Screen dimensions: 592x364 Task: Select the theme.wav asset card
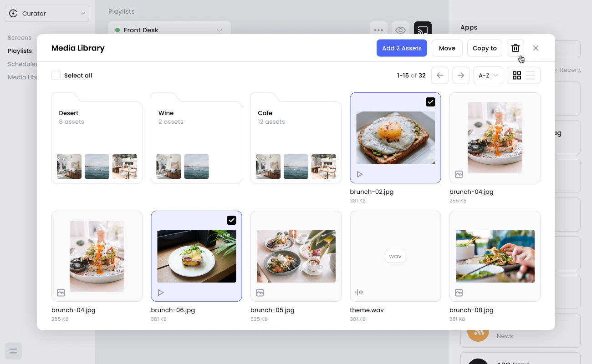395,256
